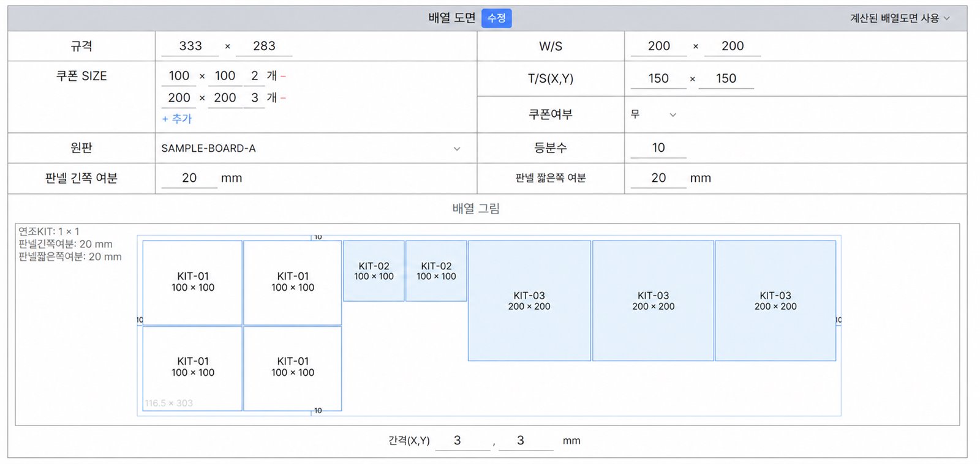The width and height of the screenshot is (980, 464).
Task: Click the 배열 그림 heading text
Action: click(x=476, y=209)
